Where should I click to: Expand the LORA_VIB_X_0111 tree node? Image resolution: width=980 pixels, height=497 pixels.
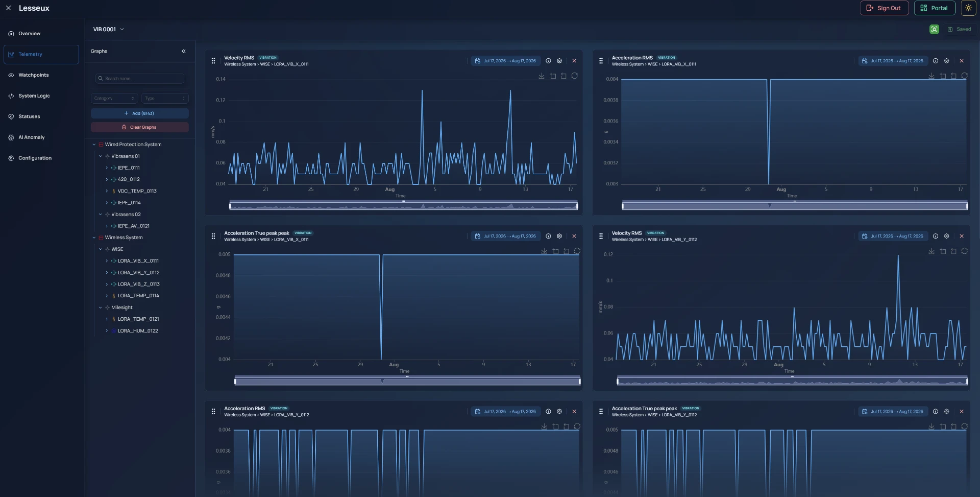click(107, 261)
